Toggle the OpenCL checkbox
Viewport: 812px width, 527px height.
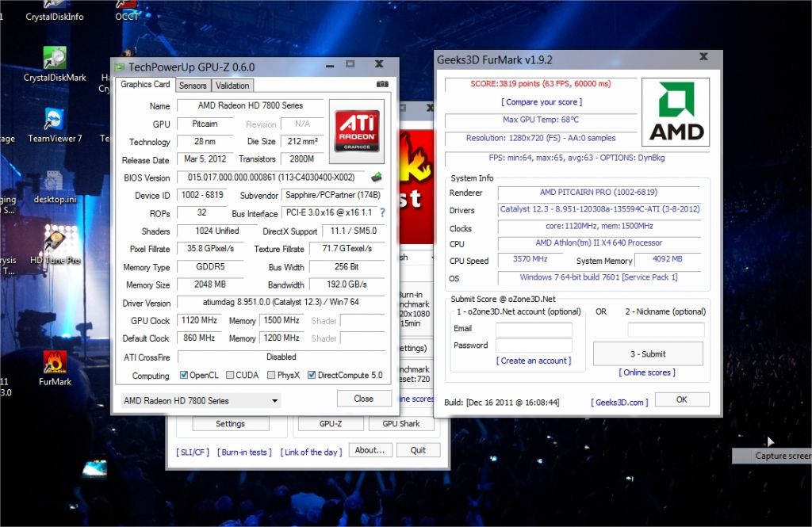184,375
